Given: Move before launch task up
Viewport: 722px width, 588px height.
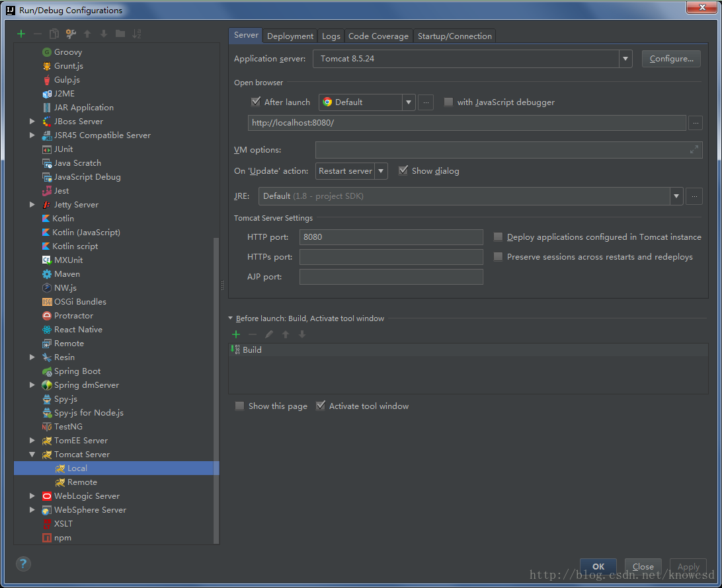Looking at the screenshot, I should (x=286, y=334).
